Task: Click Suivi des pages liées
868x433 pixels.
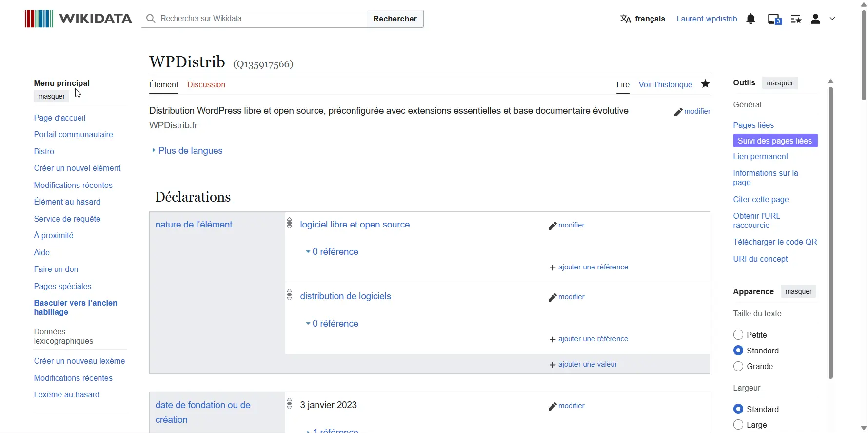Action: (775, 141)
